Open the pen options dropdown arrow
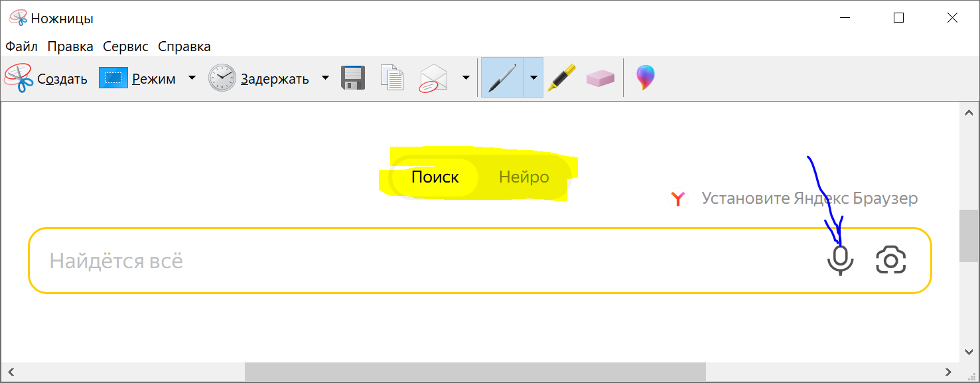This screenshot has height=383, width=980. (533, 78)
